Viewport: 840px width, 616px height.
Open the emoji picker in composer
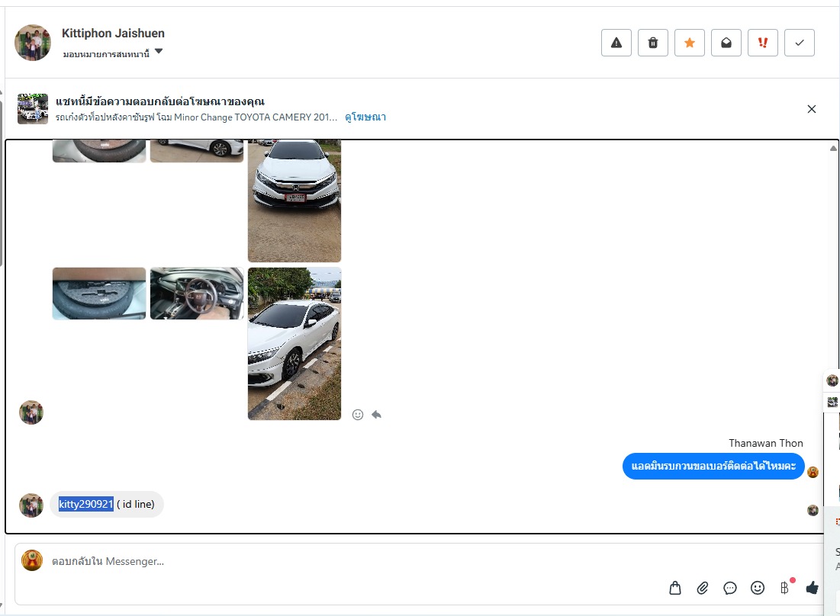click(x=758, y=588)
